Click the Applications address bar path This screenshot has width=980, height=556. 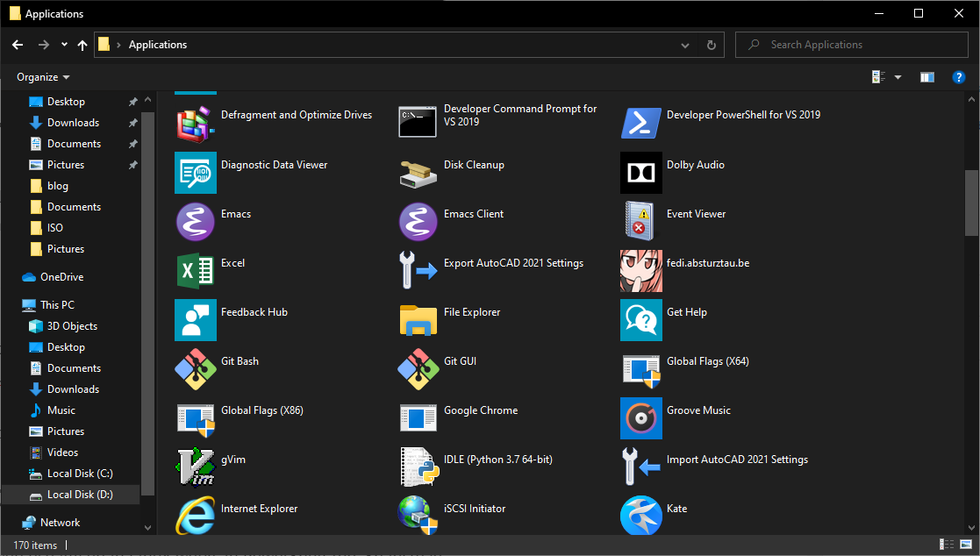[x=158, y=45]
